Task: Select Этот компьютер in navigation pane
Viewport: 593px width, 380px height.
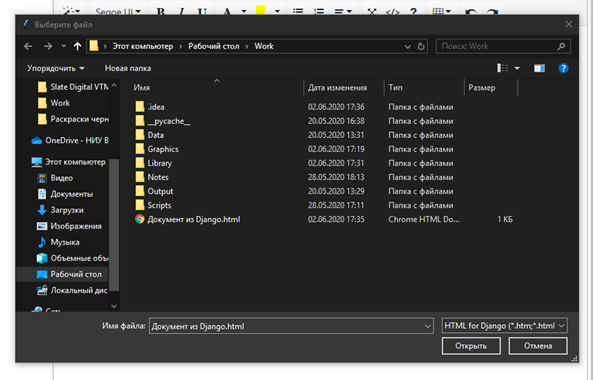Action: coord(68,162)
